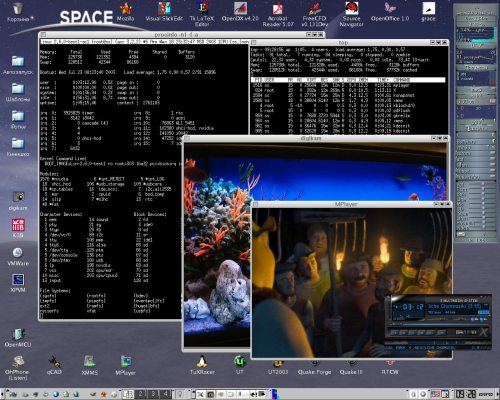Viewport: 500px width, 400px height.
Task: Click the MPlayer window title bar
Action: [346, 204]
